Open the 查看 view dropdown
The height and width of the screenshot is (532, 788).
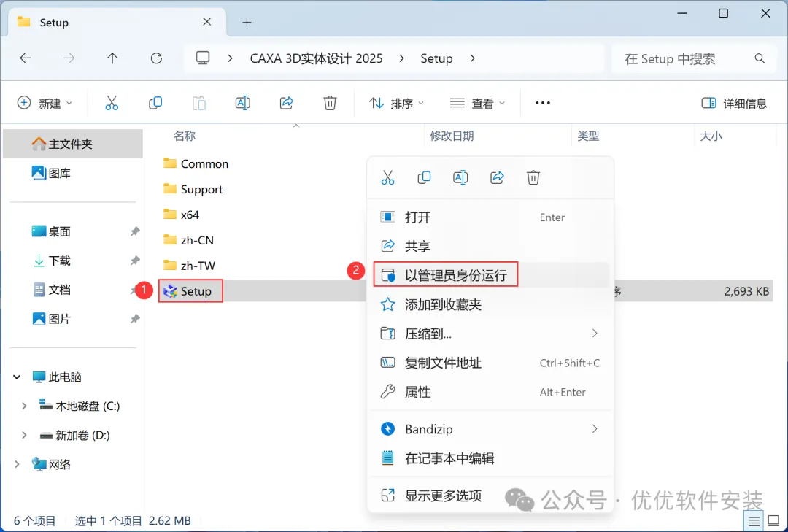[477, 103]
